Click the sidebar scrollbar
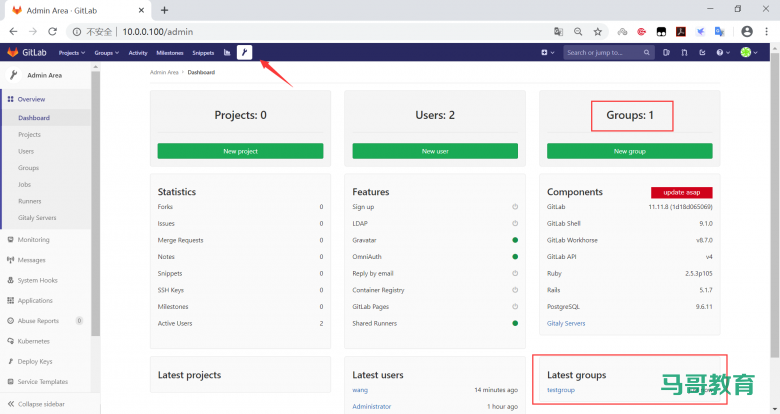The height and width of the screenshot is (414, 780). (x=96, y=204)
